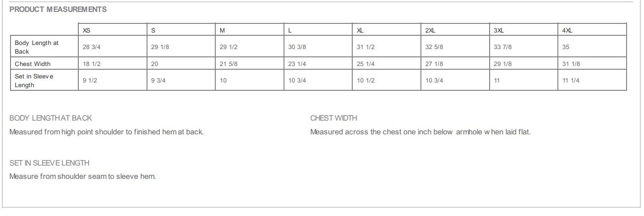Click the shoulder seam to sleeve hem description
644x216 pixels.
pos(82,177)
